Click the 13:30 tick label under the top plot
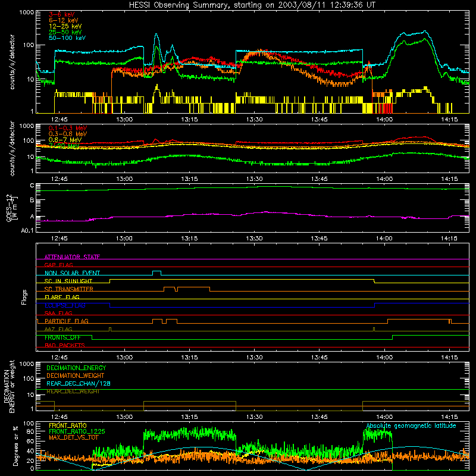 point(254,120)
